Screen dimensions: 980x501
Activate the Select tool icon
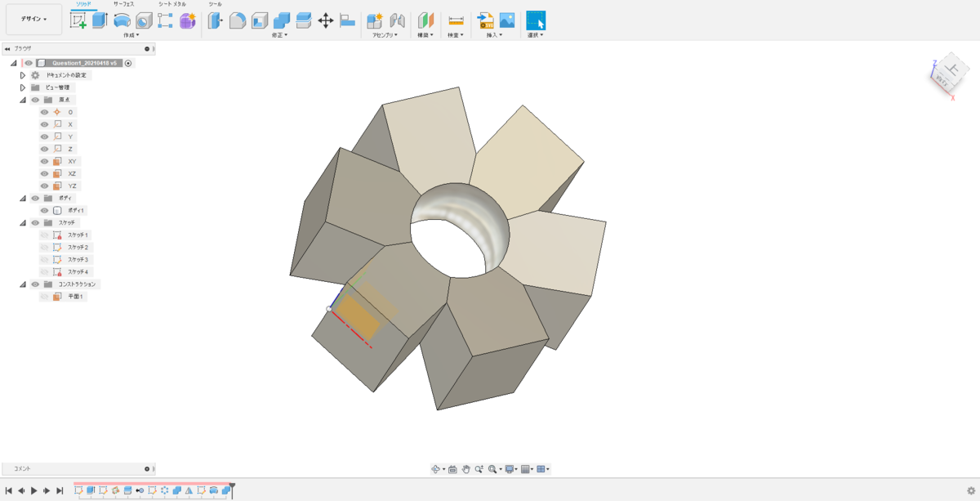[x=536, y=20]
